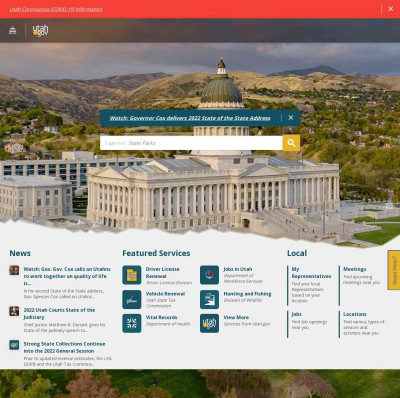This screenshot has width=400, height=398.
Task: Select the Vehicle Renewal service icon
Action: click(132, 299)
